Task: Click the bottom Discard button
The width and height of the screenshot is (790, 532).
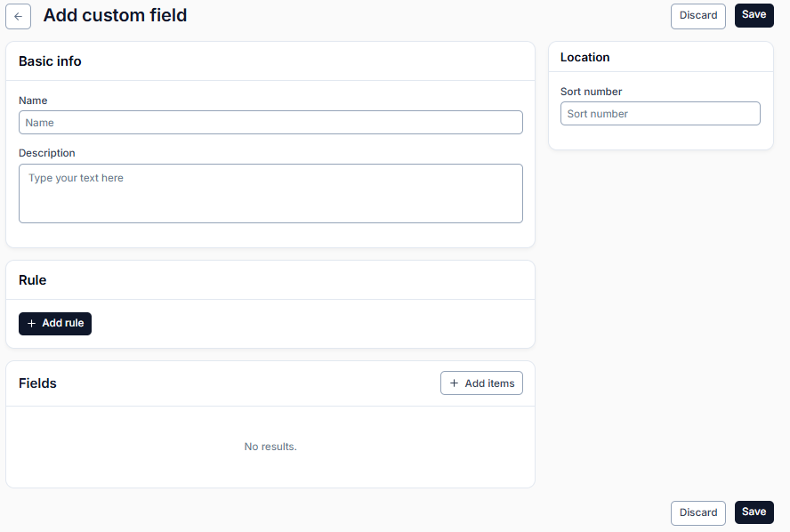Action: (697, 512)
